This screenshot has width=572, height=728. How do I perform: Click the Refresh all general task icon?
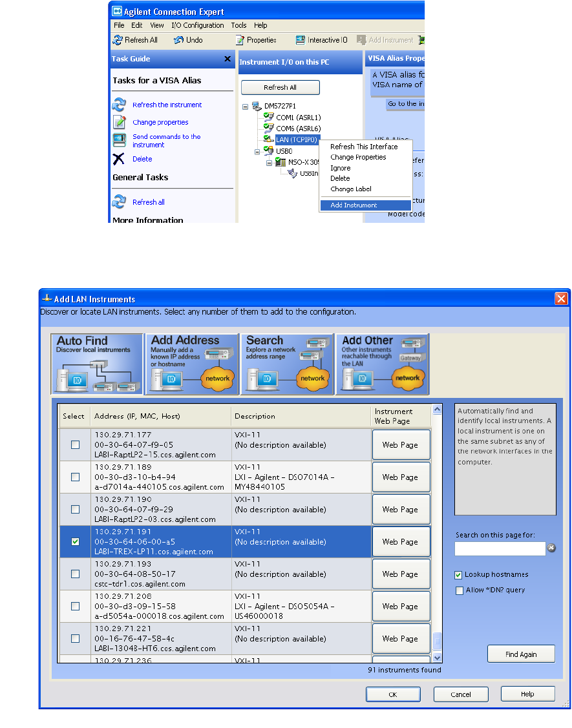coord(119,202)
